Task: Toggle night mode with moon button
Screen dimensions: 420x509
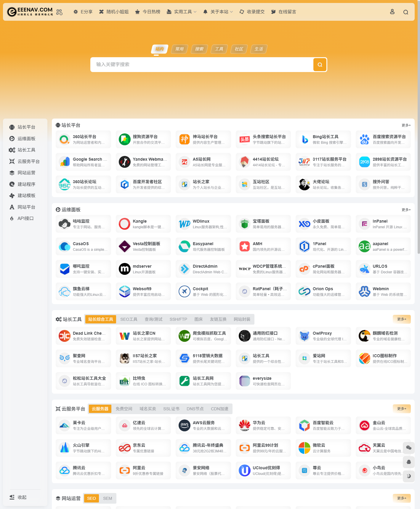Action: pyautogui.click(x=408, y=476)
